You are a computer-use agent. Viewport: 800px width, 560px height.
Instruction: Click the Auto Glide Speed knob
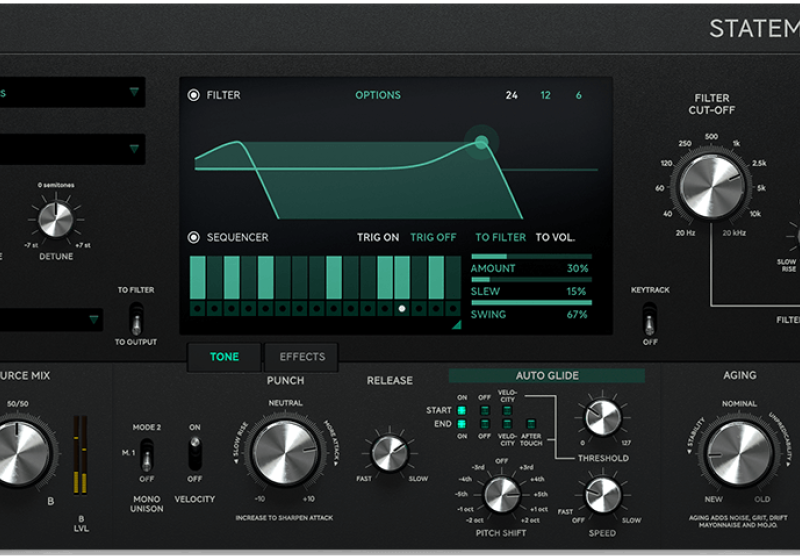[603, 493]
